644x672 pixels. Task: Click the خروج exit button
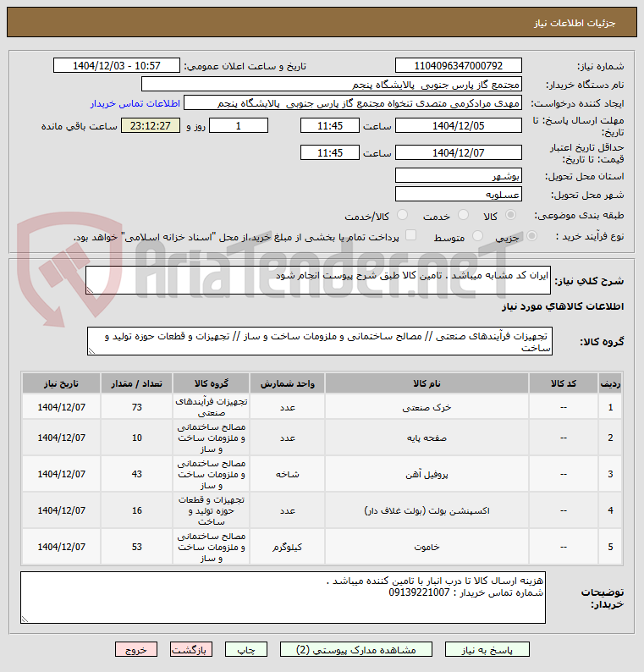coord(136,650)
